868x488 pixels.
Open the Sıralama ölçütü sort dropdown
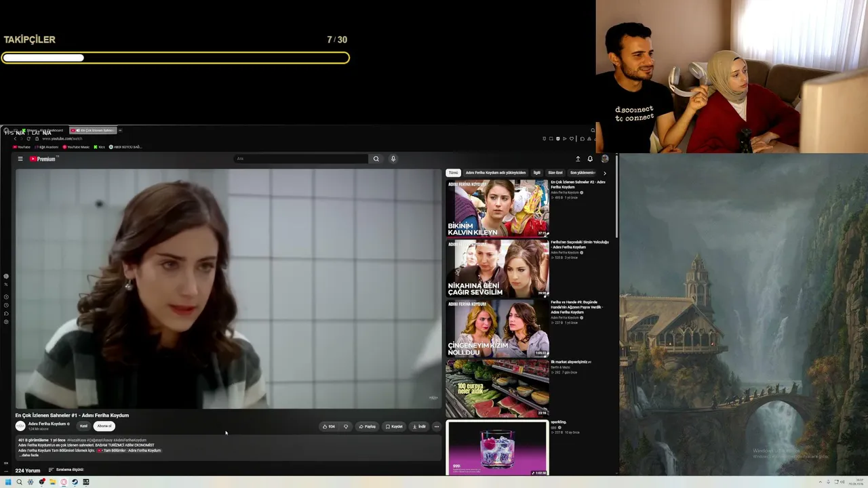66,470
